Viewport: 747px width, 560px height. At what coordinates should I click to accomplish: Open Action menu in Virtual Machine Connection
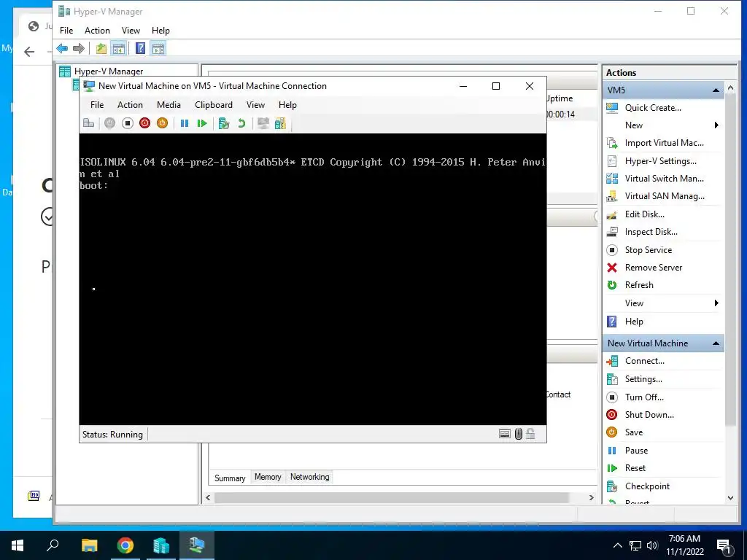click(x=130, y=105)
